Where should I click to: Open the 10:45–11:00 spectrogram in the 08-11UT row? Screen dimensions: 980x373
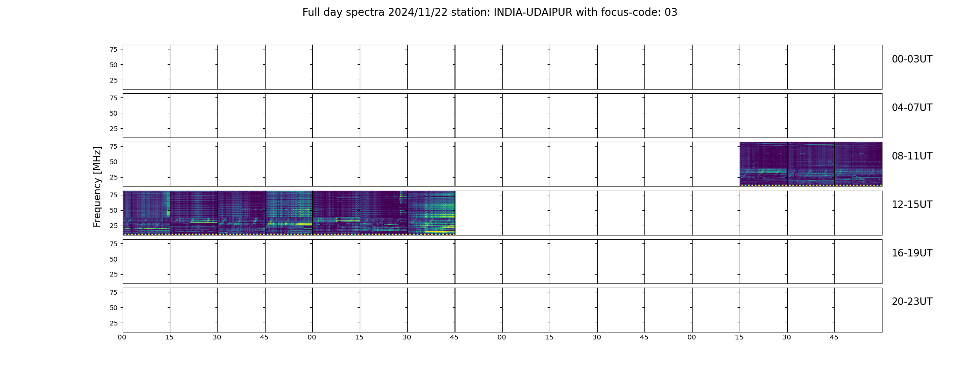[858, 164]
